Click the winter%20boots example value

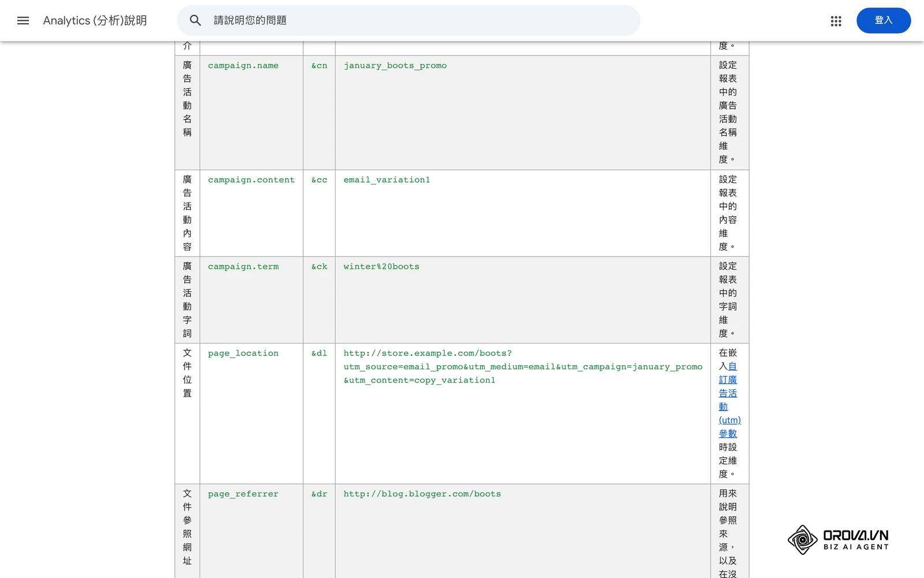pos(382,267)
